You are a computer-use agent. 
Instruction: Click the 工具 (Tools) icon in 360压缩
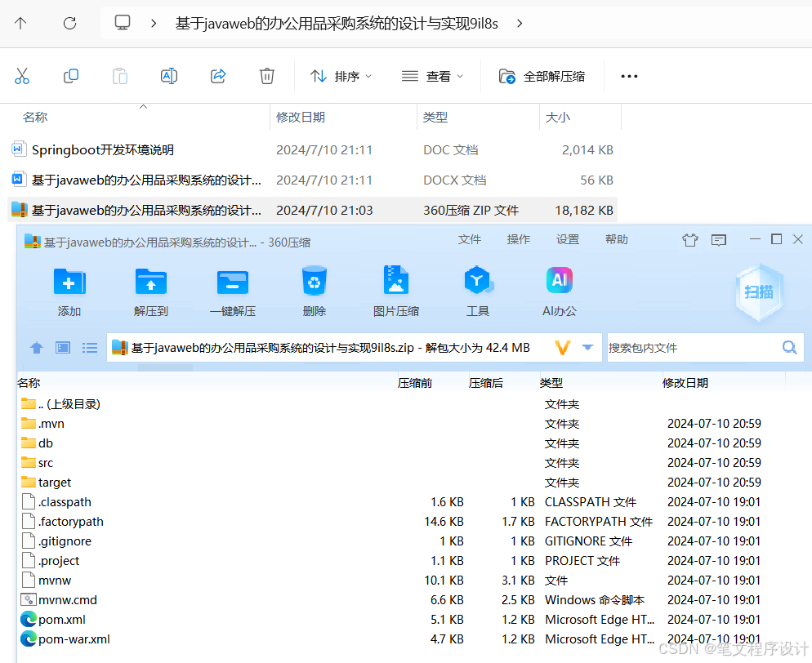[478, 290]
